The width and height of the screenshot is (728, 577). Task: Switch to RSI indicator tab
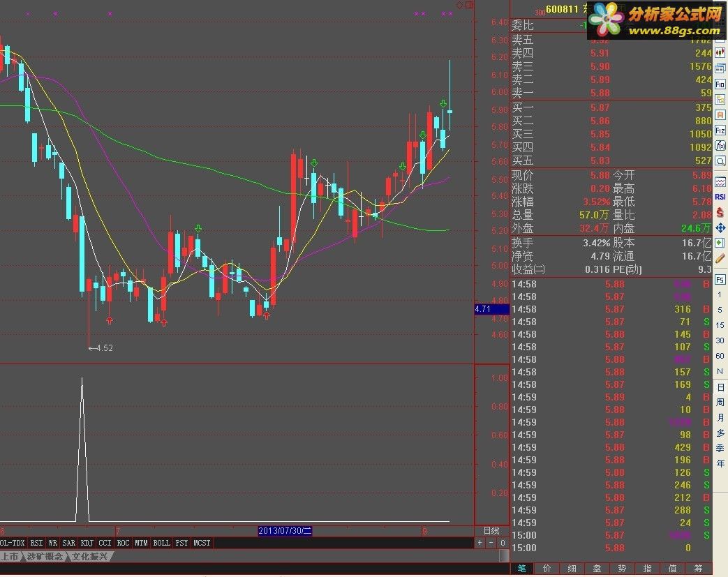[x=36, y=543]
